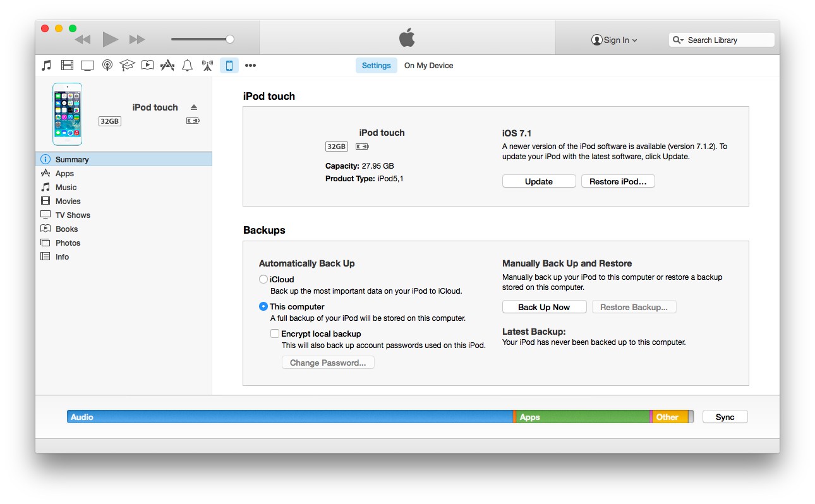This screenshot has width=815, height=504.
Task: Click the Apps segment of storage bar
Action: click(583, 417)
